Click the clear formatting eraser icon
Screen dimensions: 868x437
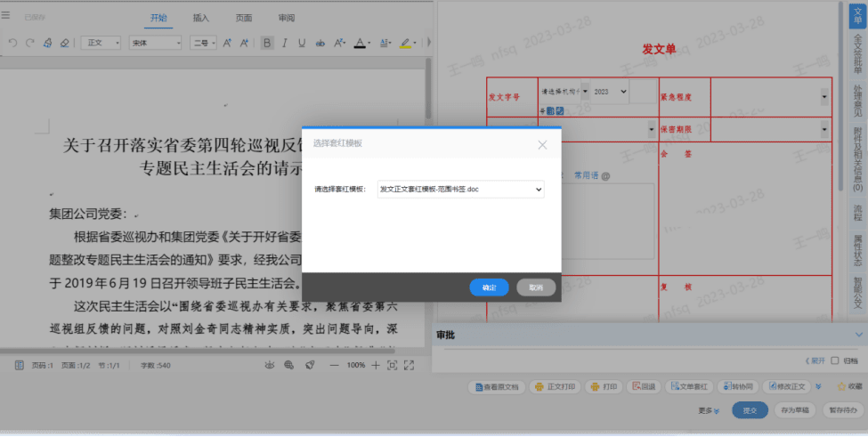click(x=64, y=43)
